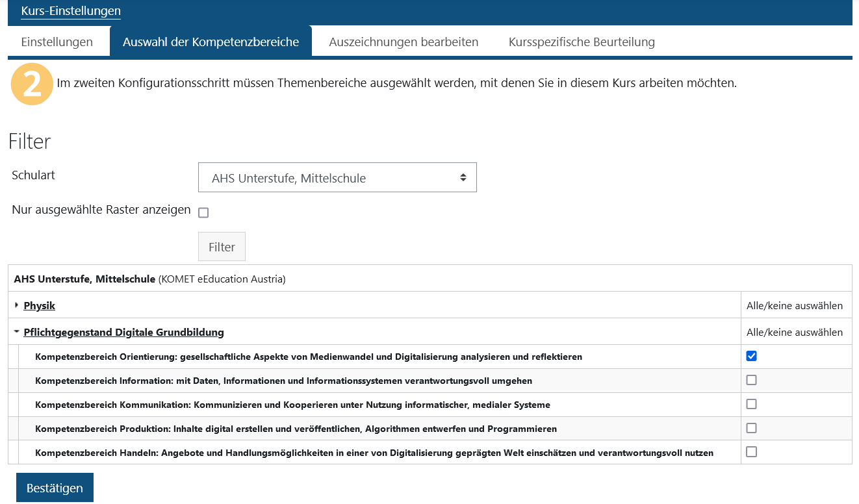Open the Physik link
Screen dimensions: 859x504
click(38, 305)
